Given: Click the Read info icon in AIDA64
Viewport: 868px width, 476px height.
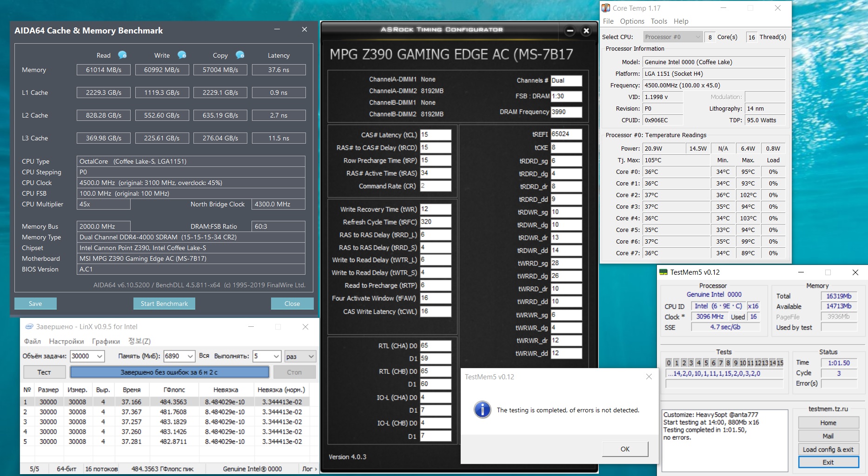Looking at the screenshot, I should click(x=122, y=55).
